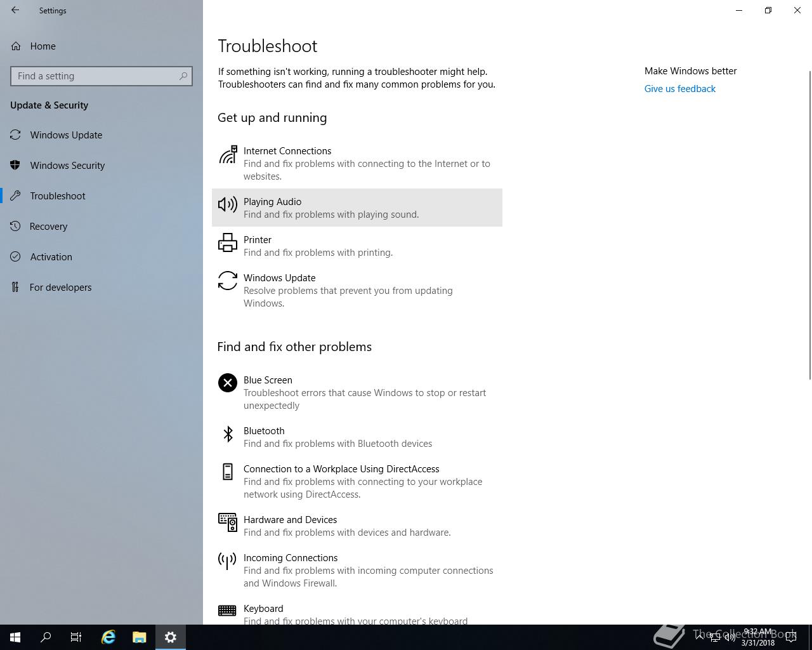
Task: Open the Activation section
Action: coord(101,256)
